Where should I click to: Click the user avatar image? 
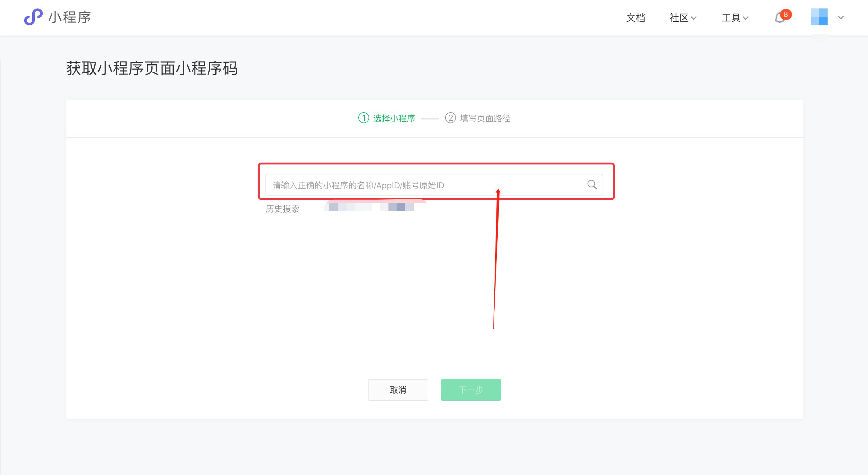coord(819,17)
